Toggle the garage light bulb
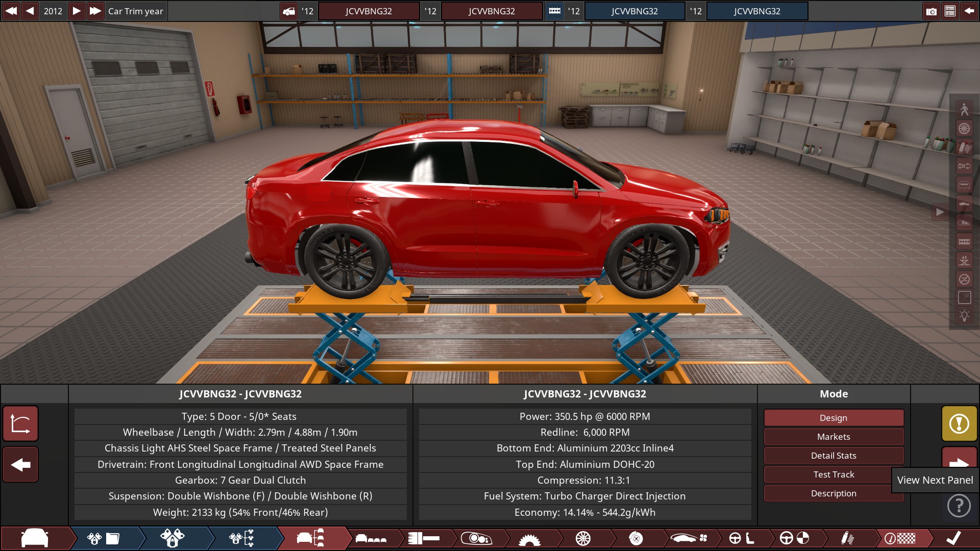Image resolution: width=980 pixels, height=551 pixels. [964, 316]
